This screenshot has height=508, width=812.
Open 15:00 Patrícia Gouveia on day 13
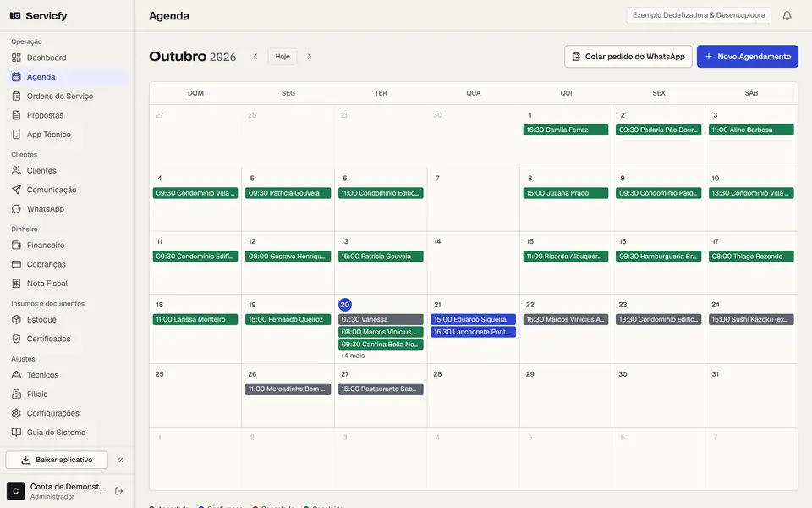pyautogui.click(x=381, y=256)
